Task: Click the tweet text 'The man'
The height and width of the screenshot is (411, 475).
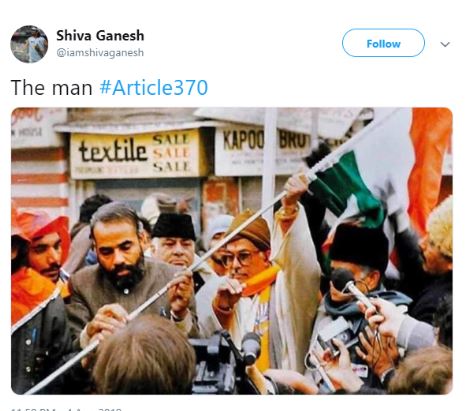Action: click(x=52, y=88)
